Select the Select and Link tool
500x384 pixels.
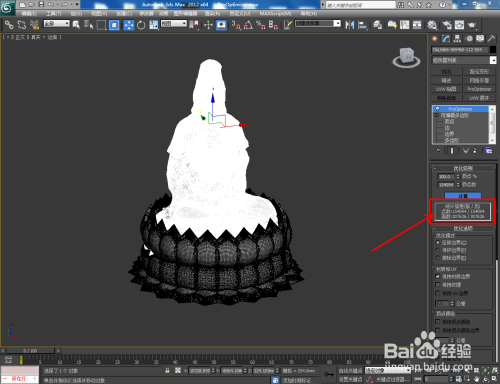(9, 25)
